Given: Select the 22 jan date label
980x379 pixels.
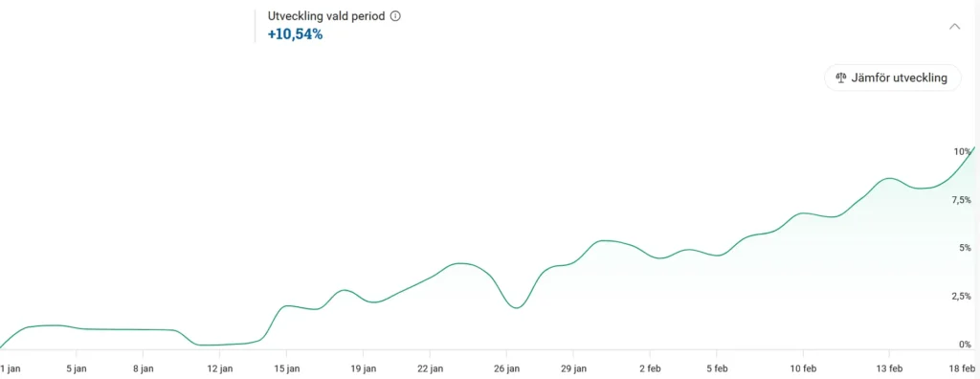Looking at the screenshot, I should pyautogui.click(x=430, y=369).
